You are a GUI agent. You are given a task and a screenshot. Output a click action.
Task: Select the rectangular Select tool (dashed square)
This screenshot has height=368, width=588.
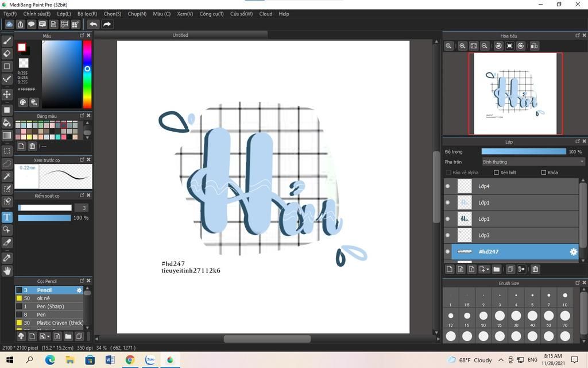pyautogui.click(x=7, y=151)
